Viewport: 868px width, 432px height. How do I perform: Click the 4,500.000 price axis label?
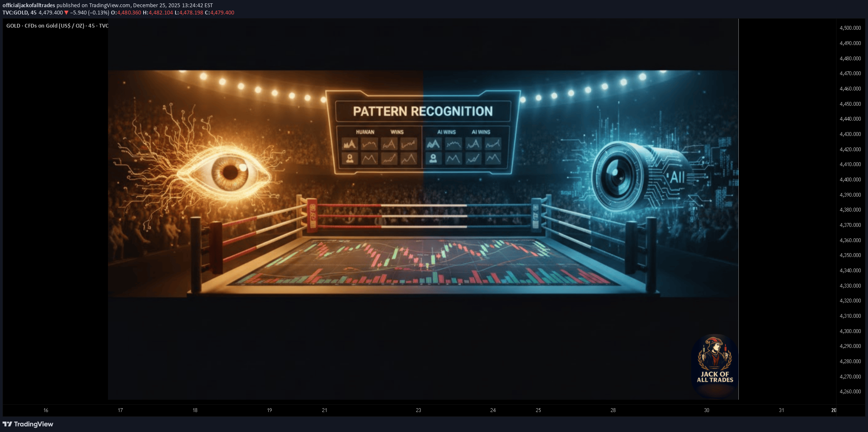pyautogui.click(x=850, y=28)
